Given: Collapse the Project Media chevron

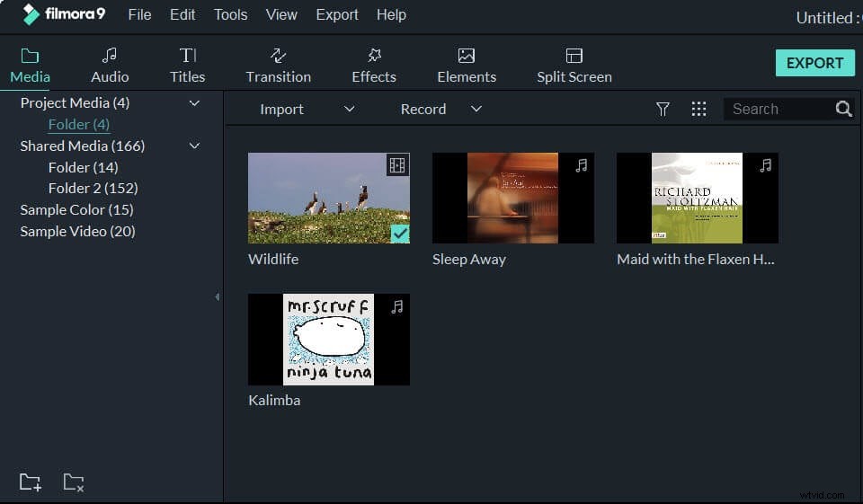Looking at the screenshot, I should point(194,103).
